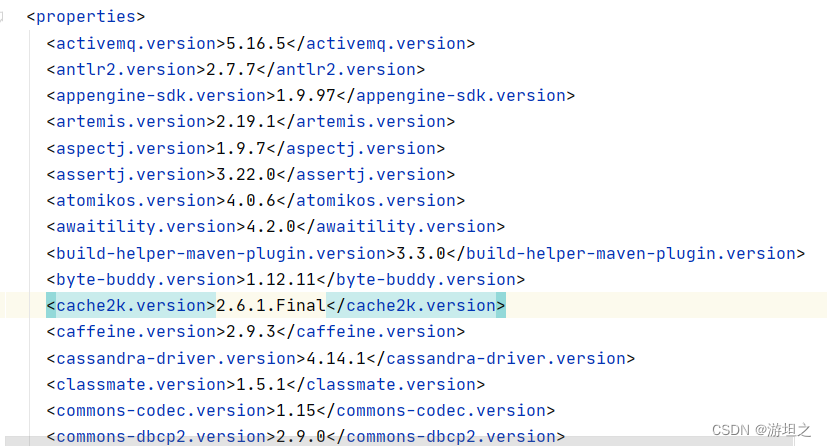Click build-helper-maven-plugin version value 3.3.0
Screen dimensions: 827x446
coord(416,253)
